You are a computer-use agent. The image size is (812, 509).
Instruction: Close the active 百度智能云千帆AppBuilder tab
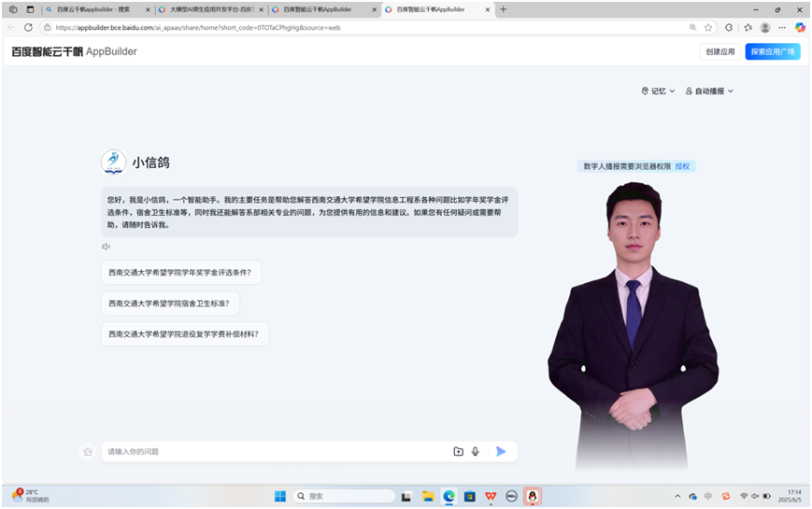488,9
